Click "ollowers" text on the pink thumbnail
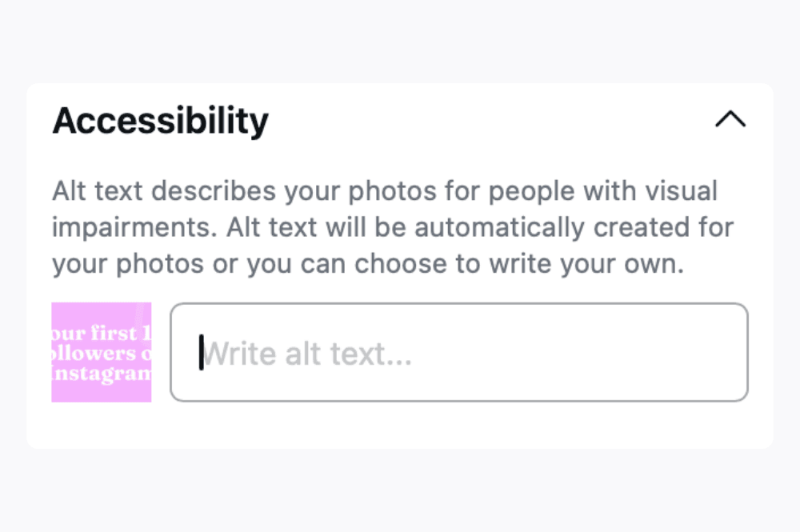Viewport: 800px width, 532px height. tap(92, 354)
